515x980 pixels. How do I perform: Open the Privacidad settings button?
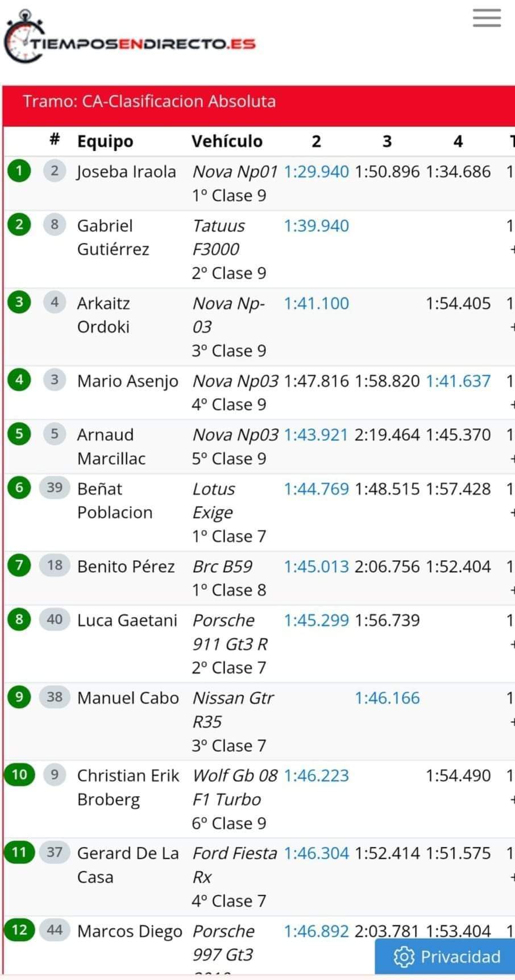pyautogui.click(x=447, y=957)
